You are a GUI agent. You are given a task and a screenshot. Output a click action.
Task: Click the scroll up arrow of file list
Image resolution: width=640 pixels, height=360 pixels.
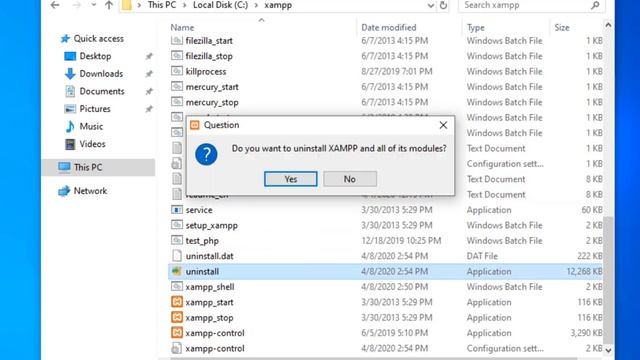pos(608,25)
